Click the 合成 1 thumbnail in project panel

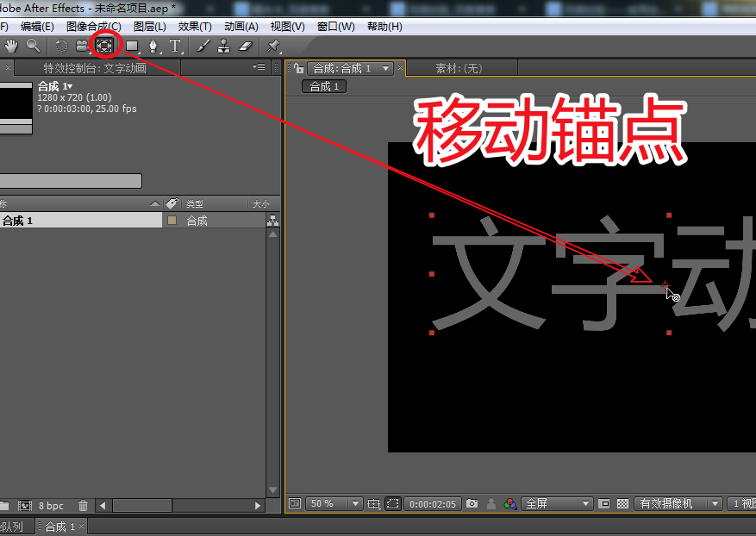[16, 108]
